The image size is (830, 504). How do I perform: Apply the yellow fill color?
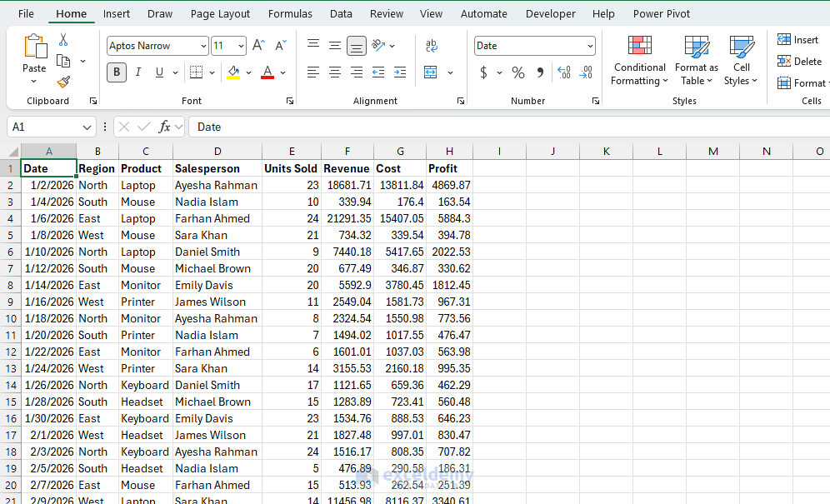tap(233, 72)
